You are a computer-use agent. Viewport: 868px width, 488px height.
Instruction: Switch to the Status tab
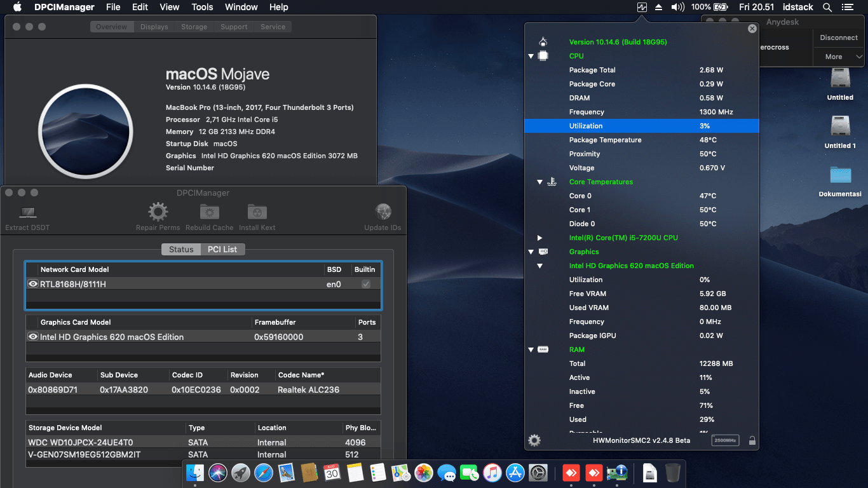pyautogui.click(x=181, y=249)
